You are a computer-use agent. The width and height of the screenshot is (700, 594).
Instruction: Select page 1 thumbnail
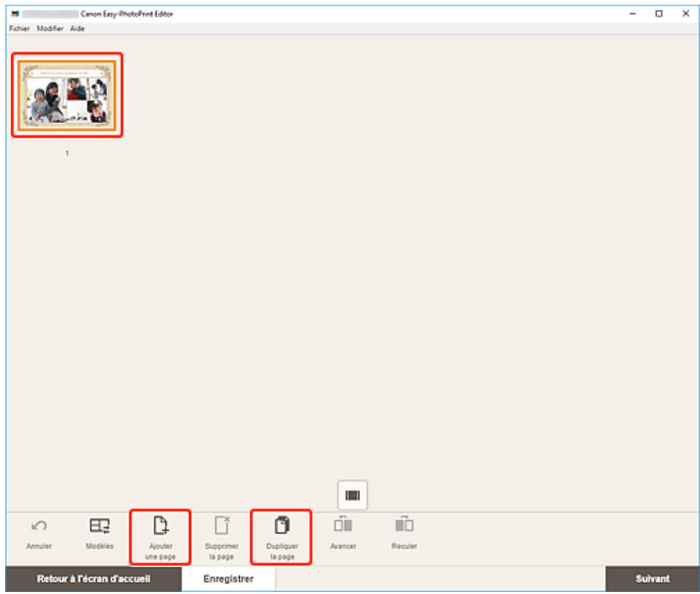pos(67,95)
